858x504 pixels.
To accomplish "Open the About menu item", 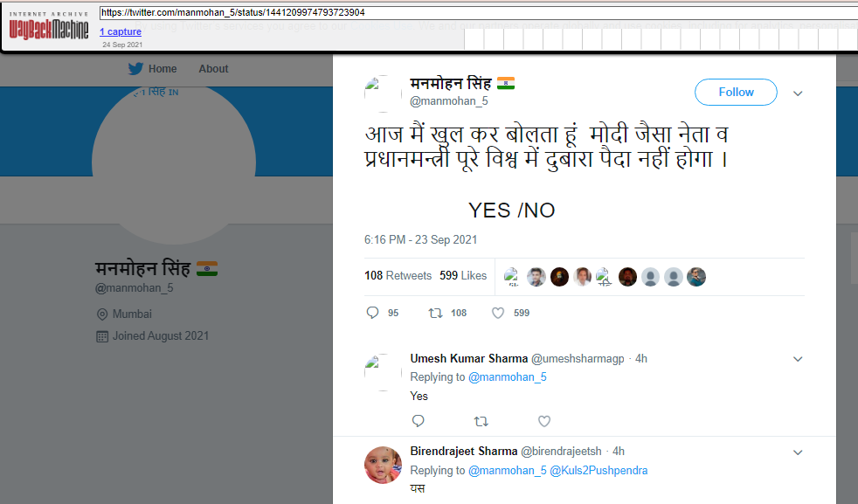I will click(213, 69).
